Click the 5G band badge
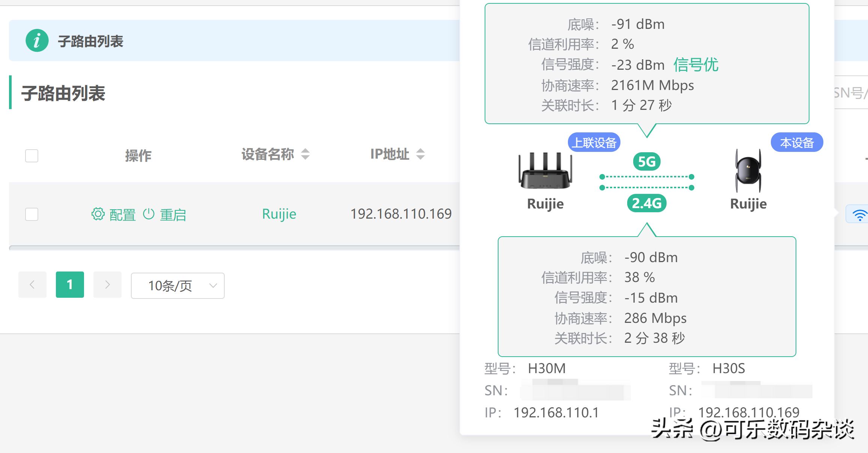Screen dimensions: 868x453 pyautogui.click(x=647, y=162)
